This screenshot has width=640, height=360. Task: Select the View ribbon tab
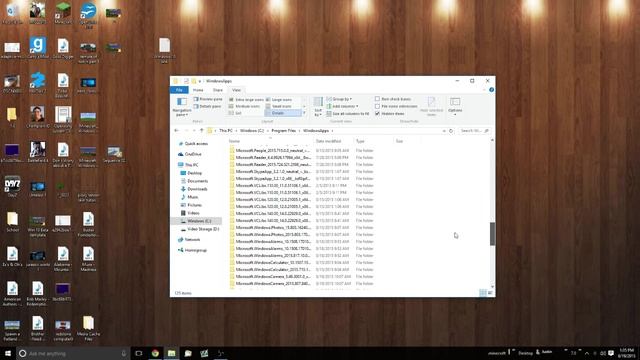click(x=236, y=90)
